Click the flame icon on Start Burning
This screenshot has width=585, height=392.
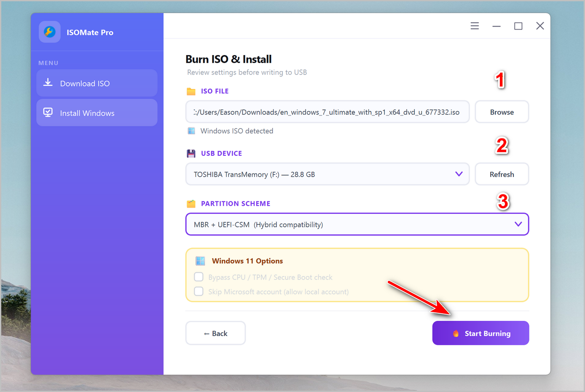pos(456,333)
